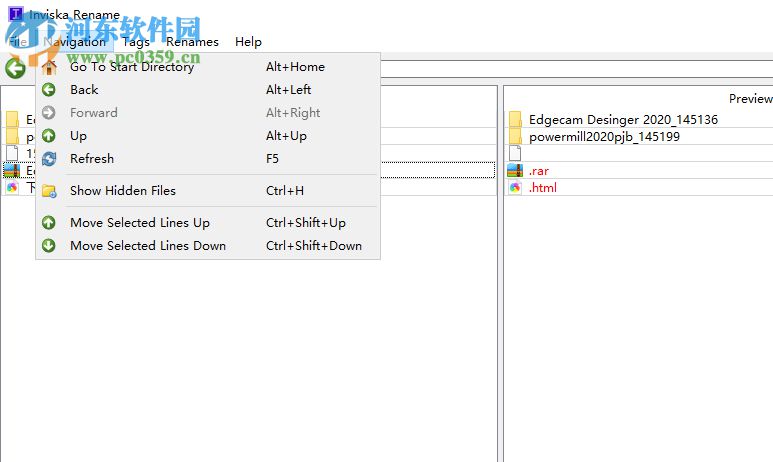Open the Help menu

coord(248,42)
